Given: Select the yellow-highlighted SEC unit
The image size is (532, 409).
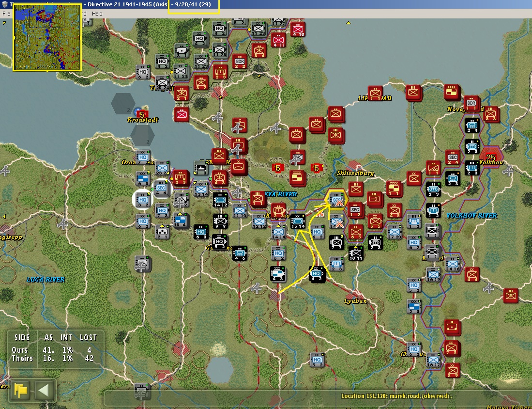Looking at the screenshot, I should pos(336,199).
